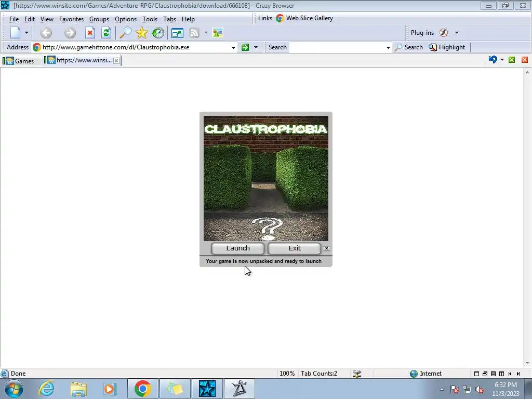Open the Edit menu
Screen dimensions: 532x399
click(x=30, y=19)
